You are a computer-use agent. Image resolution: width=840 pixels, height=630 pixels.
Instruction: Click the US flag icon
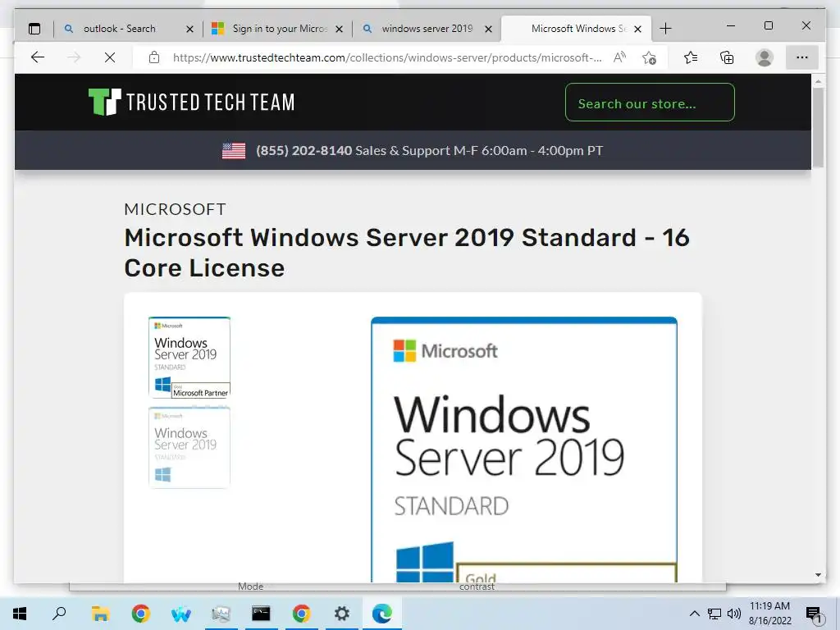234,151
